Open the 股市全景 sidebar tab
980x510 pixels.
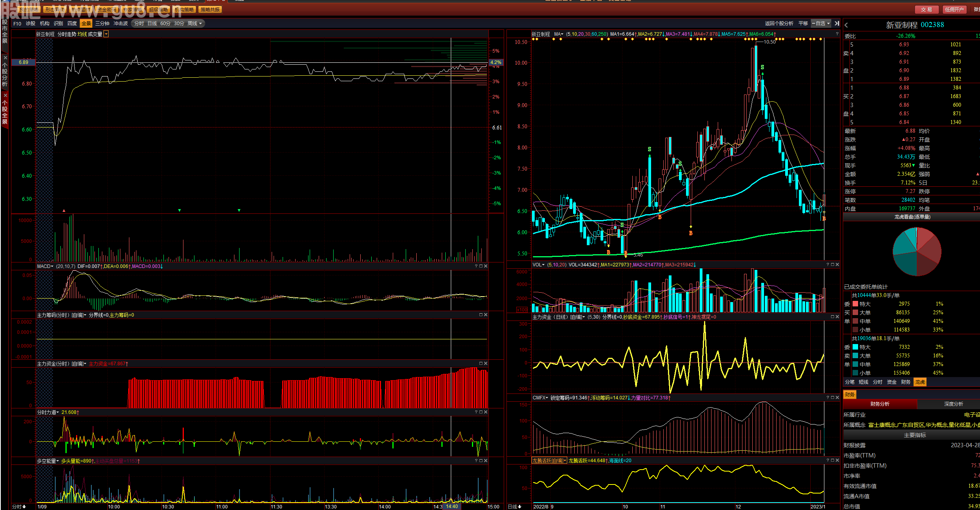[5, 31]
